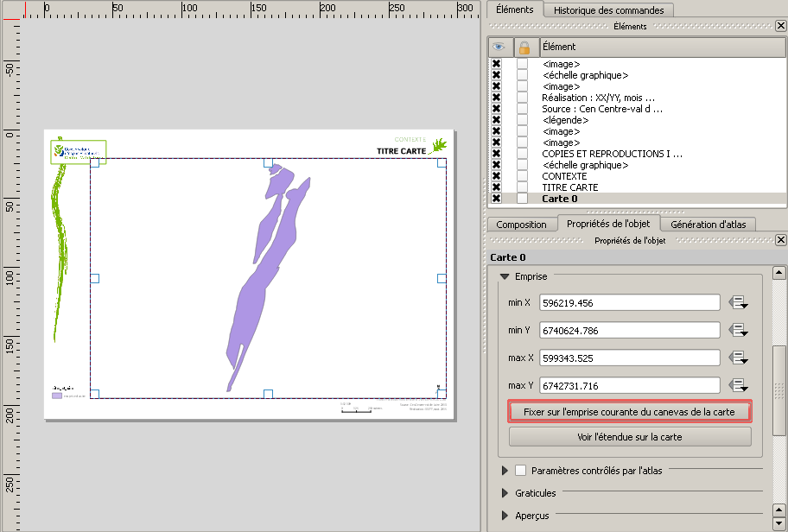Click the max Y value field
The height and width of the screenshot is (532, 788).
629,385
